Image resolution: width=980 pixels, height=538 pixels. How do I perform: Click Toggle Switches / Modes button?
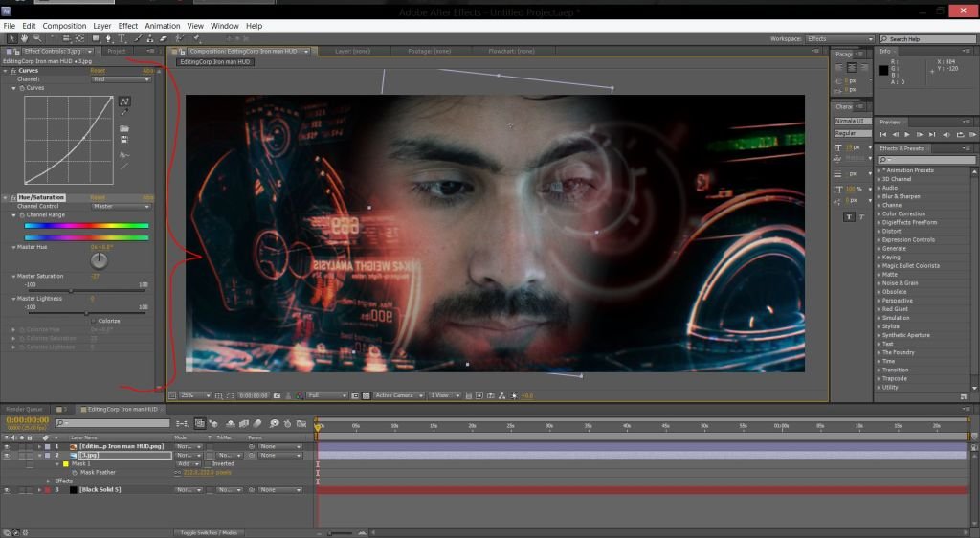(x=209, y=533)
